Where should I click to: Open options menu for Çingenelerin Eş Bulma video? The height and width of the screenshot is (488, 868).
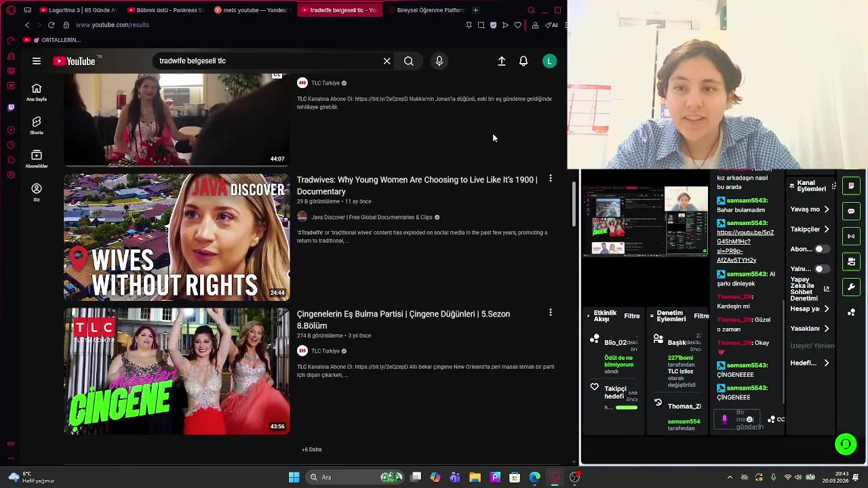[x=551, y=313]
